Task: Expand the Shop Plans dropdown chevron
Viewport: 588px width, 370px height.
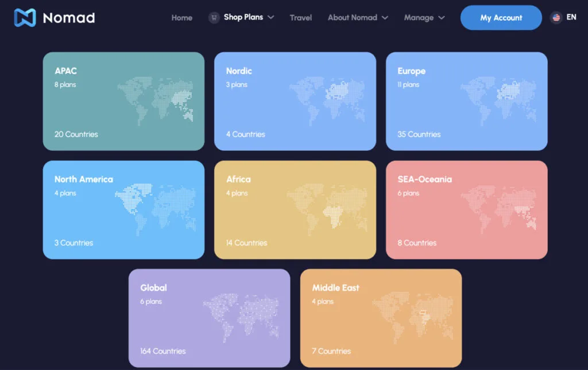Action: [271, 18]
